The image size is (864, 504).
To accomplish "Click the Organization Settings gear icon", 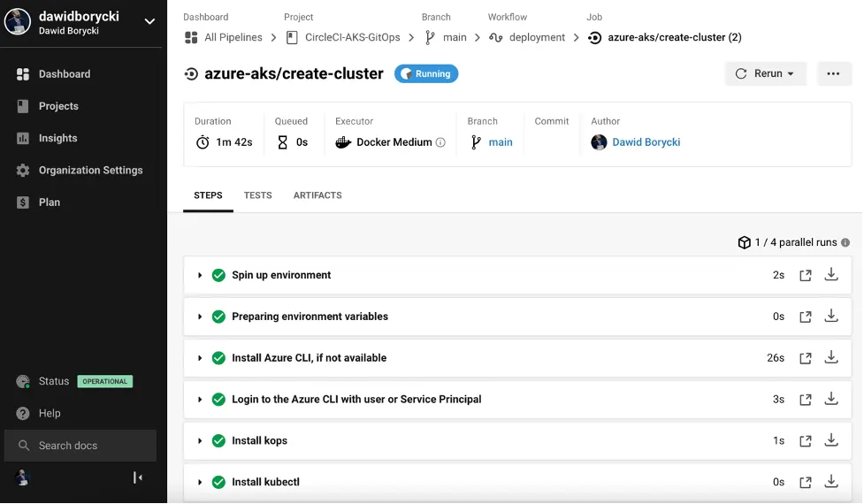I will (x=23, y=170).
